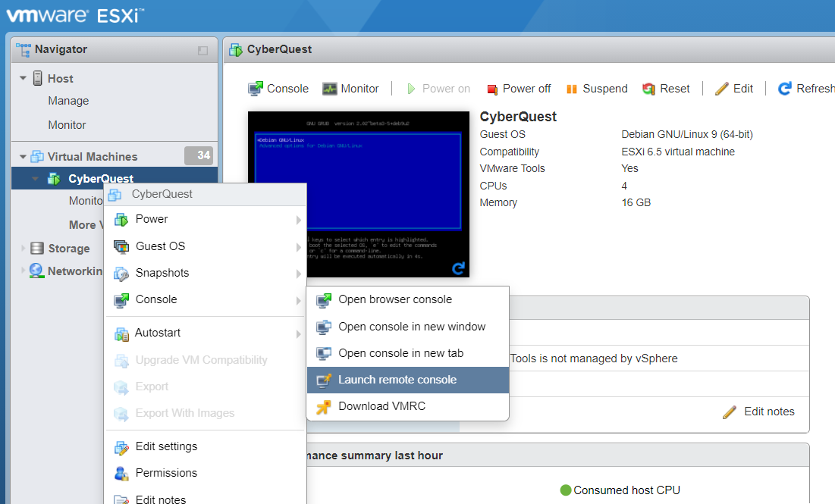
Task: Open the Monitor toolbar button
Action: pos(350,89)
